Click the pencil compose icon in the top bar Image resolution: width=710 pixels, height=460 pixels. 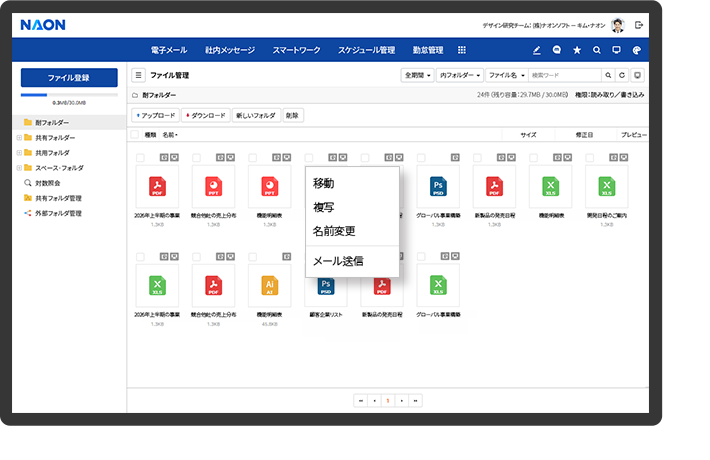point(537,50)
